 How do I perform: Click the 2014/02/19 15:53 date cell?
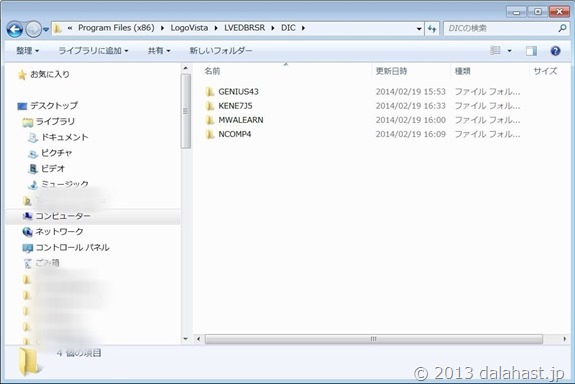click(x=410, y=92)
